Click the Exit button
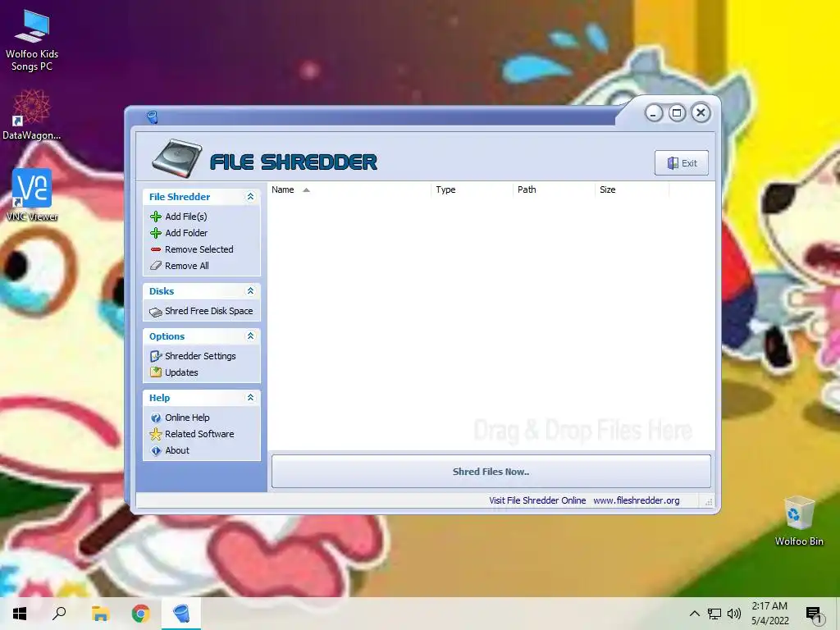The height and width of the screenshot is (630, 840). pos(682,163)
